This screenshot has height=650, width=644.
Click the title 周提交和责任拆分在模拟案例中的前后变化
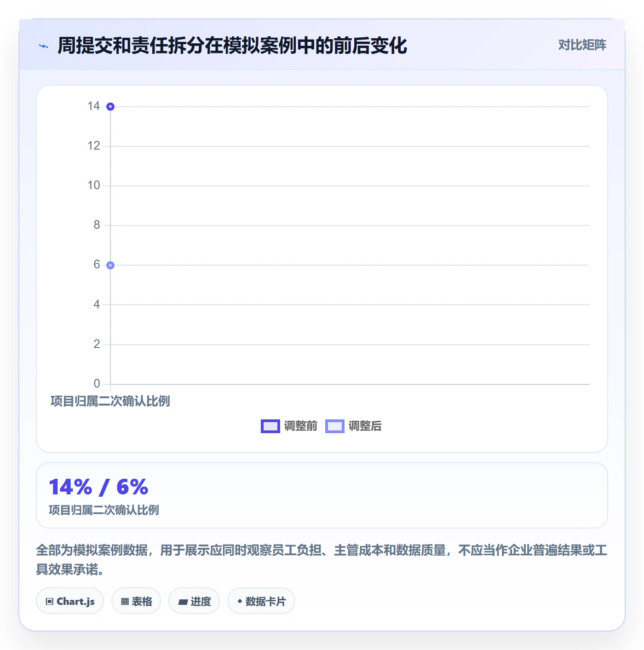tap(232, 46)
